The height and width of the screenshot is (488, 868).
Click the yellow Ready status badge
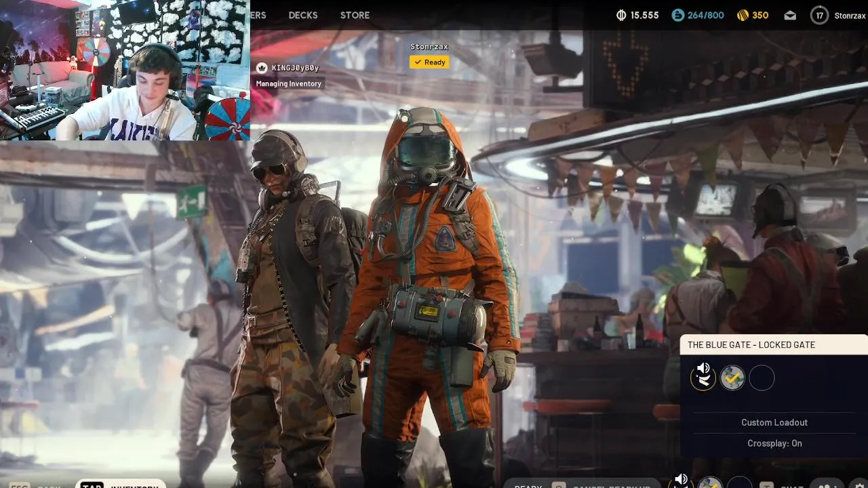[x=429, y=62]
